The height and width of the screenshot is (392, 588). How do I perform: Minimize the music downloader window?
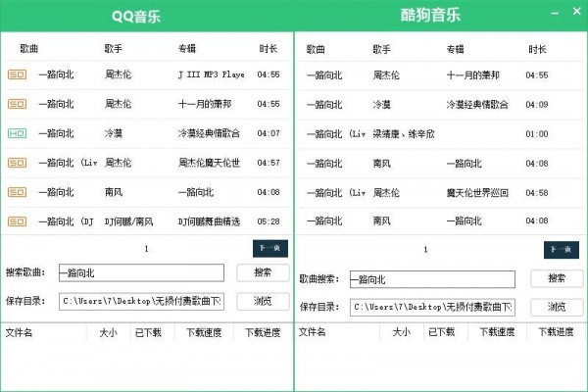click(555, 13)
